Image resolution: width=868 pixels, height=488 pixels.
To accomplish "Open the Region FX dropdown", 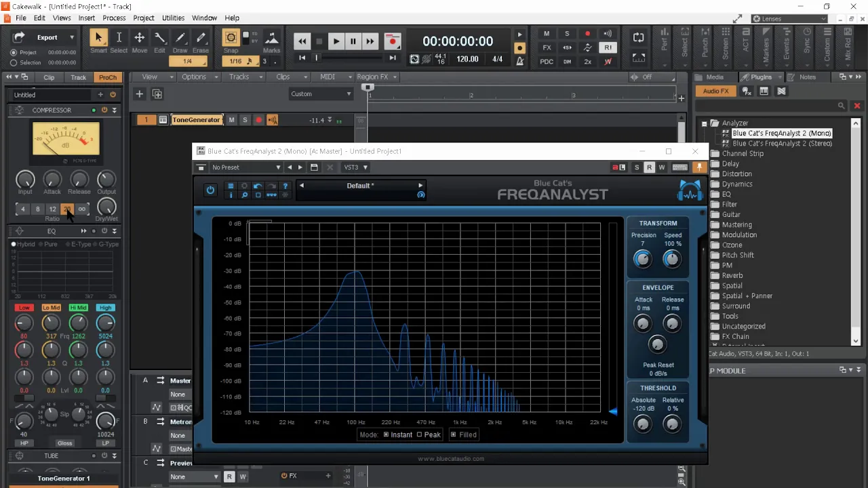I will 377,77.
